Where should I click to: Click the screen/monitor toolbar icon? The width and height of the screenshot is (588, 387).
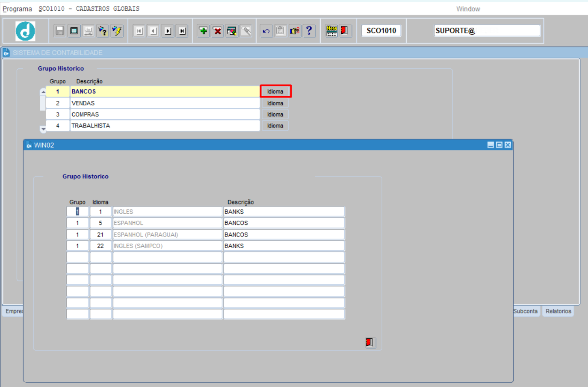[74, 31]
